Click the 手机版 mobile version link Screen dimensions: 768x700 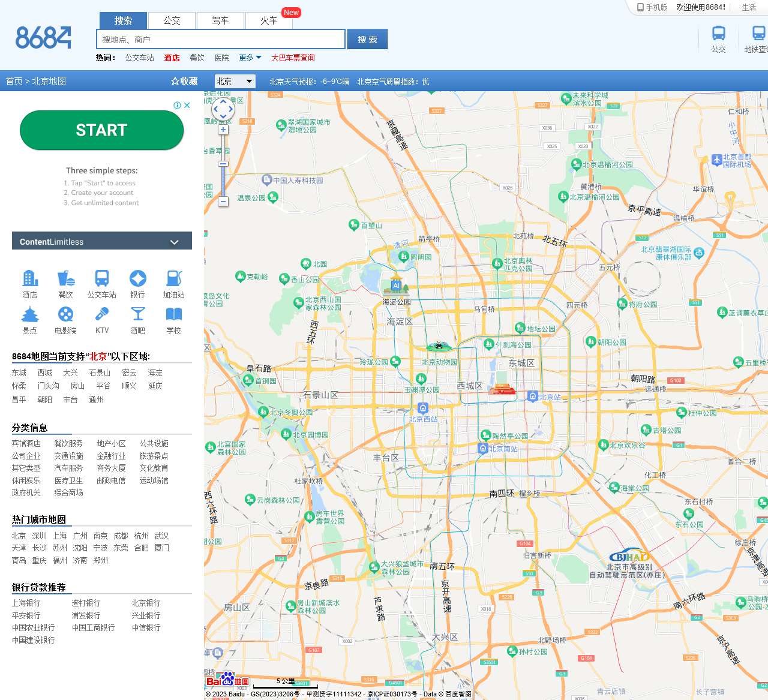(652, 7)
